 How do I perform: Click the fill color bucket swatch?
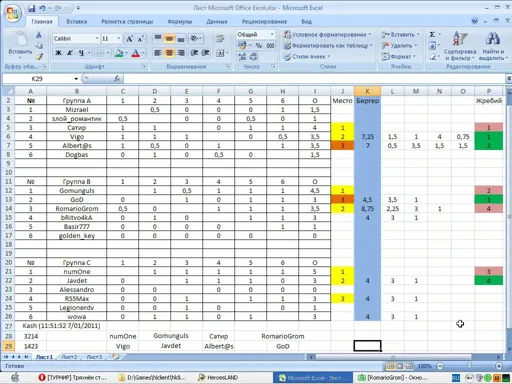119,53
